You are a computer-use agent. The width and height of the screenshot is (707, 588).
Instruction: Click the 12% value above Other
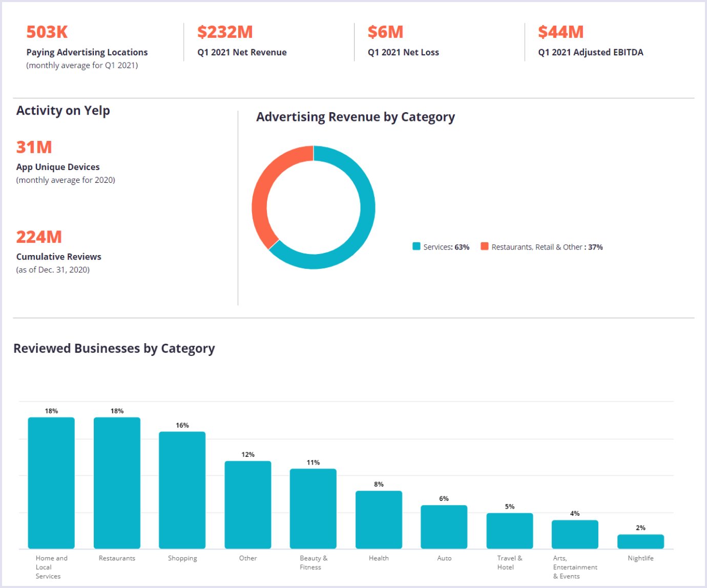(248, 455)
